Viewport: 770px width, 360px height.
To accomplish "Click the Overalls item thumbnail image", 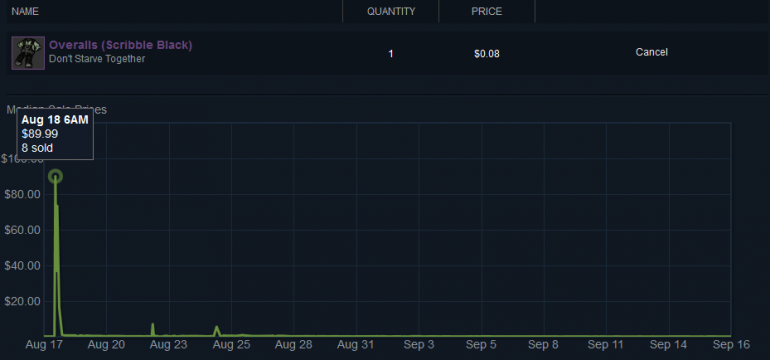I will [28, 53].
